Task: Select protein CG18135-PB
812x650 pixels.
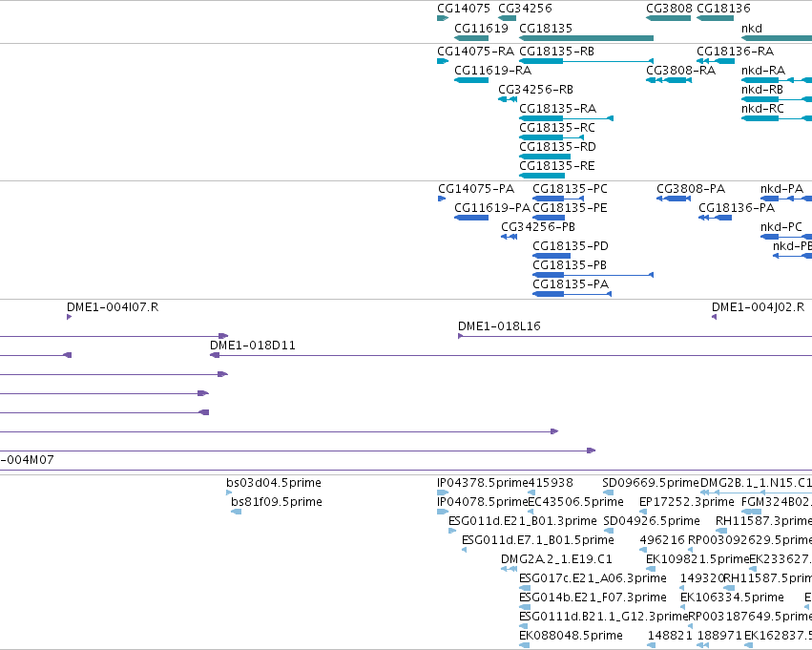Action: [569, 265]
